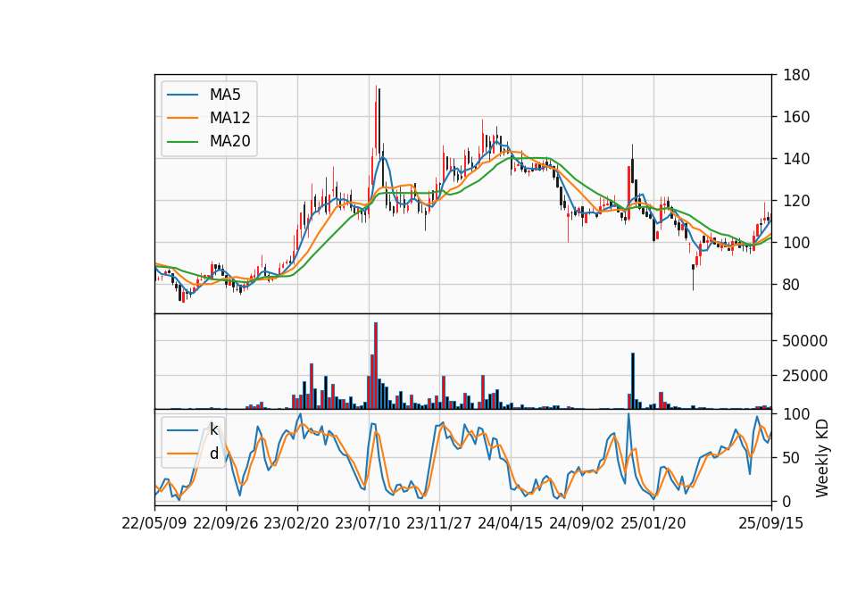Click the 50000 volume axis label
Image resolution: width=857 pixels, height=616 pixels.
(x=804, y=341)
